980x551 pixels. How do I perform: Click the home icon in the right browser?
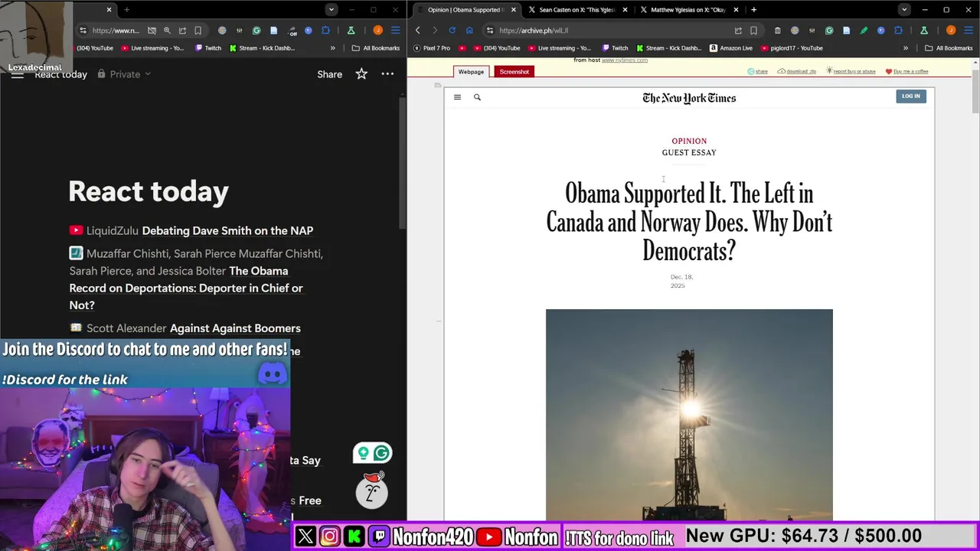tap(469, 31)
